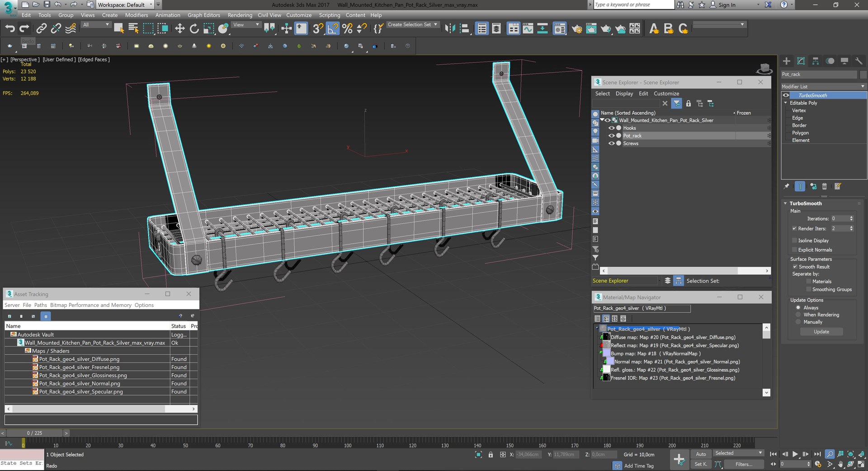868x471 pixels.
Task: Enable the Isoline Display checkbox
Action: [794, 240]
